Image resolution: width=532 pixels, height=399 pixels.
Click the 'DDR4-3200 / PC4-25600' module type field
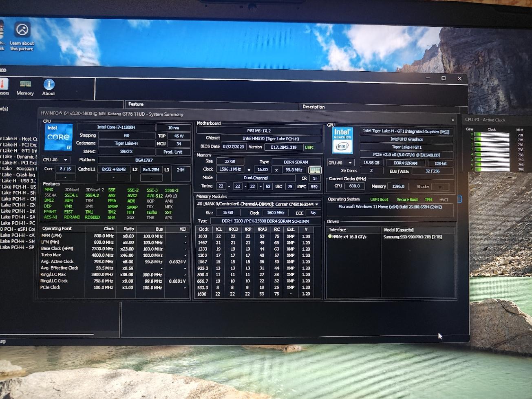(x=265, y=221)
